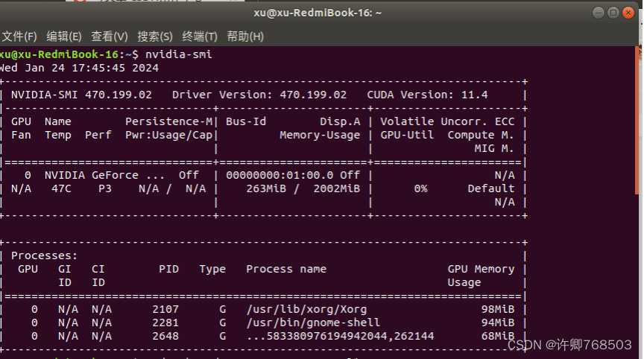This screenshot has height=359, width=644.
Task: Click the date line Wed Jan 24 17:45:45 2024
Action: (x=79, y=68)
